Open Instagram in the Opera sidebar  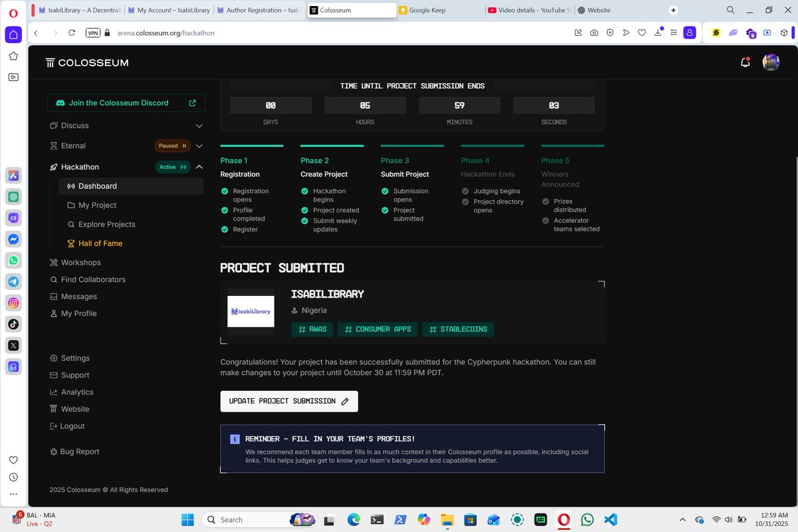click(x=13, y=303)
